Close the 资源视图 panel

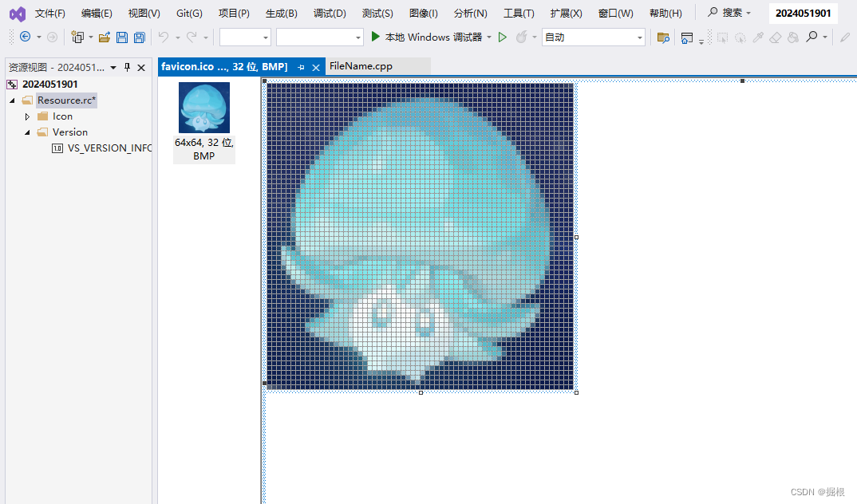141,68
